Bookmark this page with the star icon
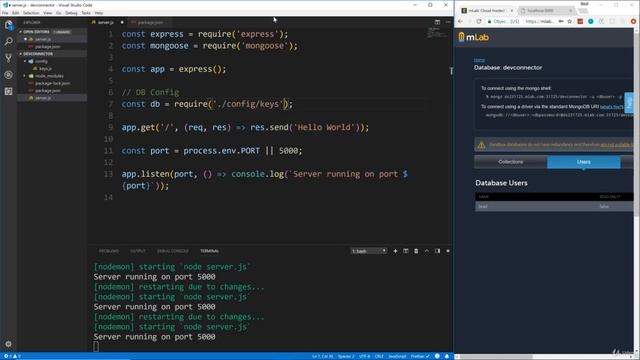Viewport: 640px width, 360px height. tap(569, 21)
